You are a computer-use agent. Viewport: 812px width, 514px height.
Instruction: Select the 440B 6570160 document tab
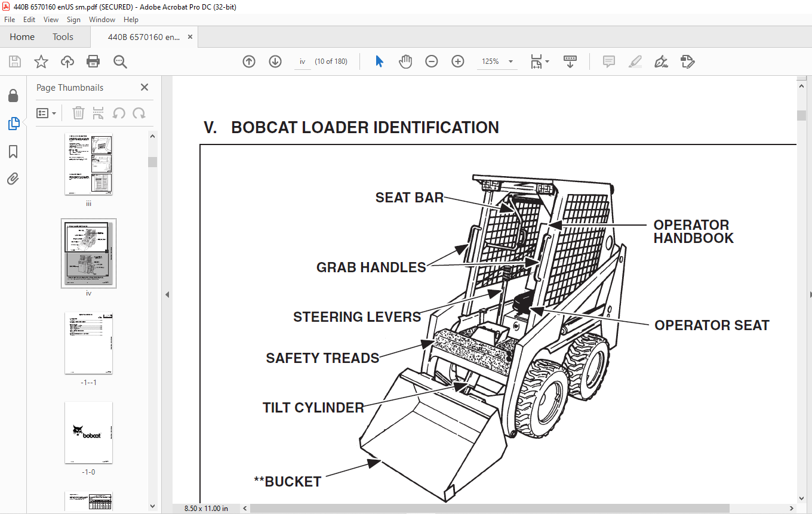143,37
